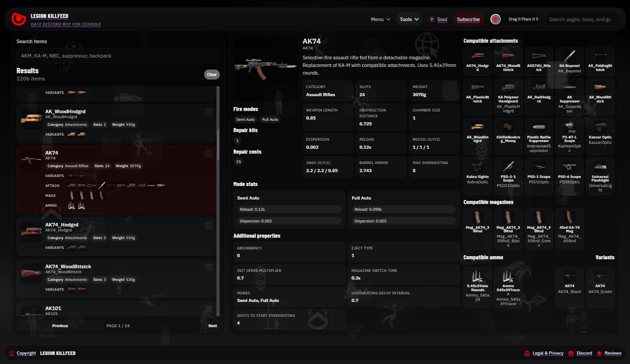Check the box on the AK74_Hndgrd result
This screenshot has width=630, height=364.
pos(209,226)
